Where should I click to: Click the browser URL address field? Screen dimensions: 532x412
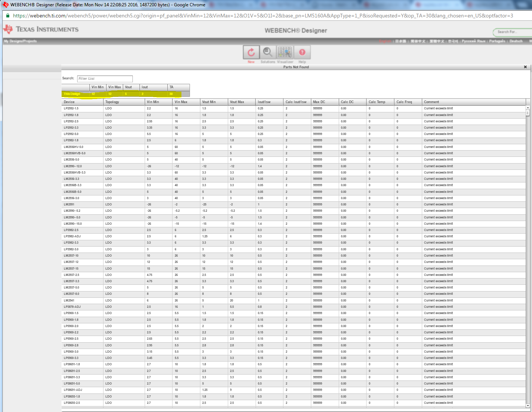(263, 16)
